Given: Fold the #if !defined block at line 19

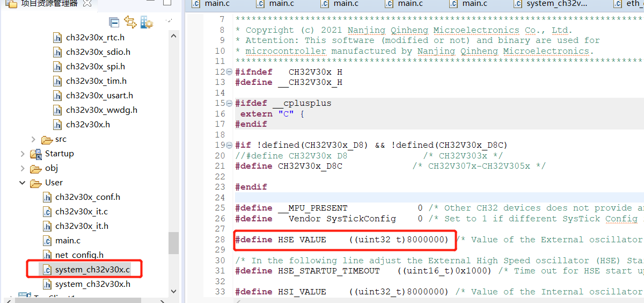Looking at the screenshot, I should [230, 145].
